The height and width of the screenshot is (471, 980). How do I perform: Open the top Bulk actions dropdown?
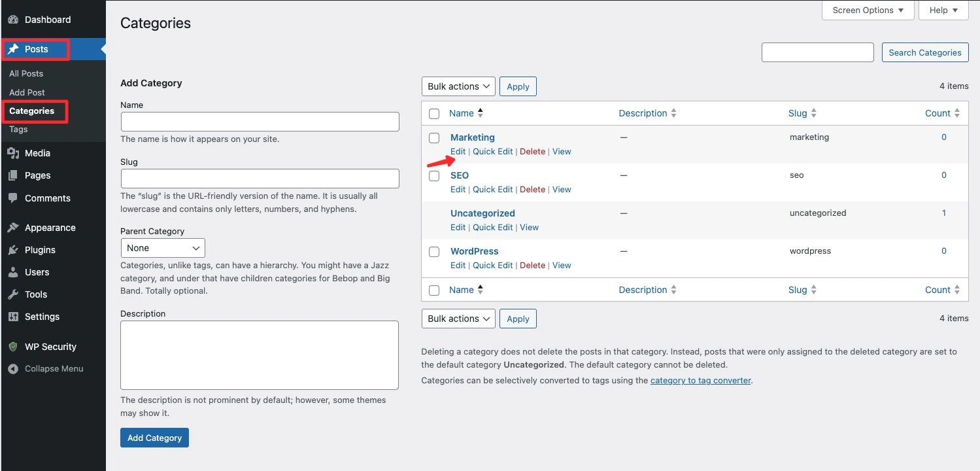pos(458,86)
